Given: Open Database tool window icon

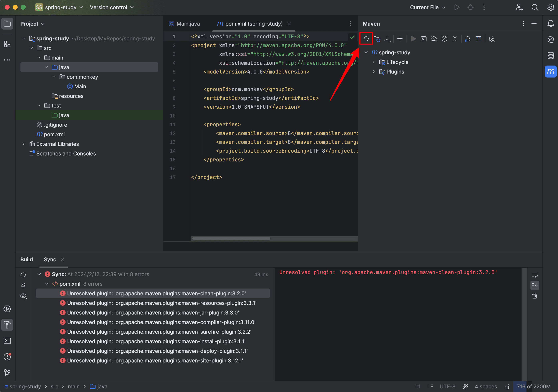Looking at the screenshot, I should (551, 55).
